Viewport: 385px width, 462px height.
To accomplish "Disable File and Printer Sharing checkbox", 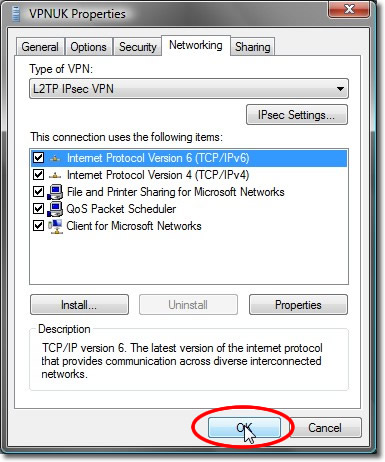I will 38,192.
